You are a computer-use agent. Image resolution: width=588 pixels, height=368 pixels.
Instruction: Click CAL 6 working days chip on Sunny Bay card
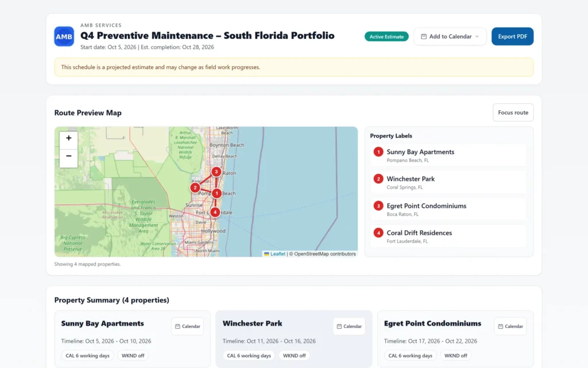coord(87,355)
